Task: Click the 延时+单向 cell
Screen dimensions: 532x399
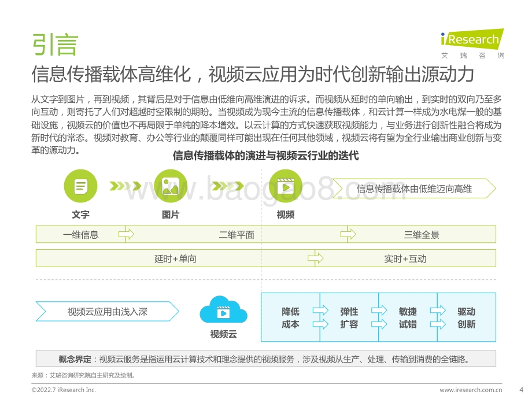Action: 175,259
